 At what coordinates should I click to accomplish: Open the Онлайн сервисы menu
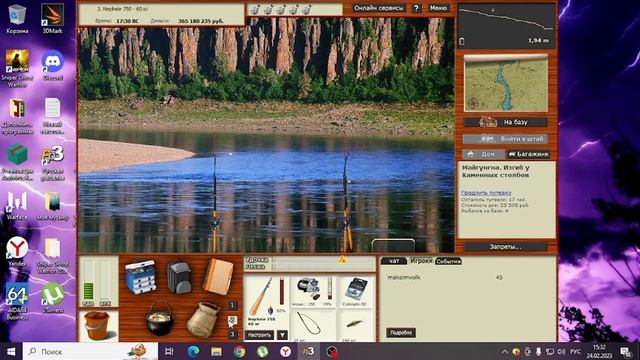(x=378, y=8)
